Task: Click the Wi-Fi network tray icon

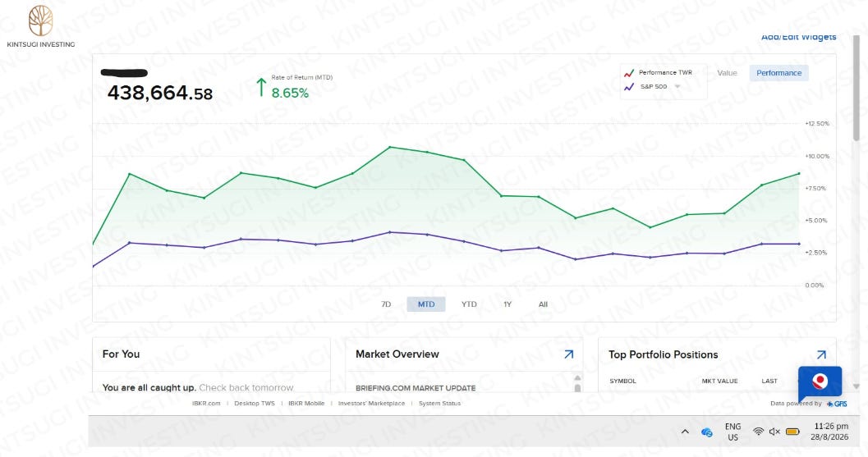Action: [759, 432]
